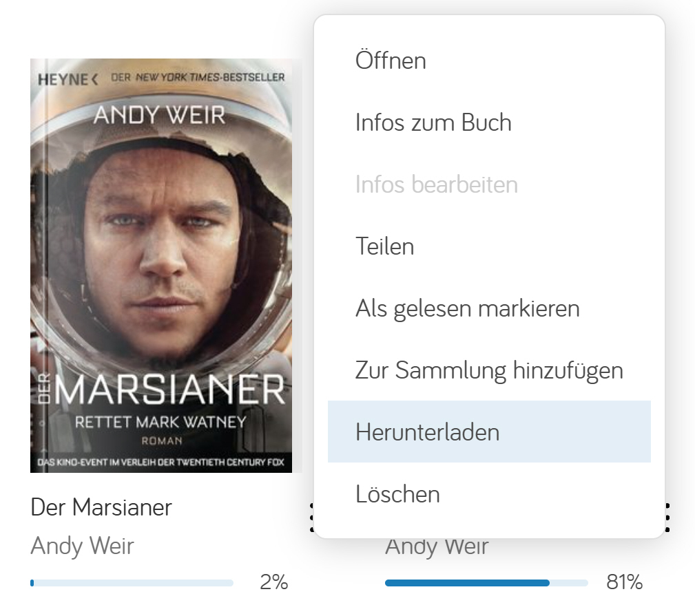
Task: Click MARSIANER title lettering on the cover
Action: (x=169, y=390)
